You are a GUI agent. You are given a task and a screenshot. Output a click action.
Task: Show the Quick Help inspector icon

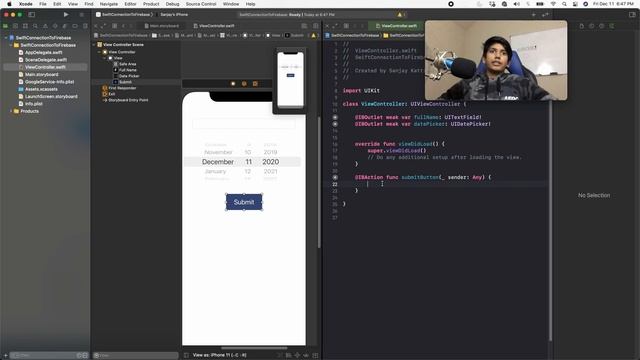(601, 26)
